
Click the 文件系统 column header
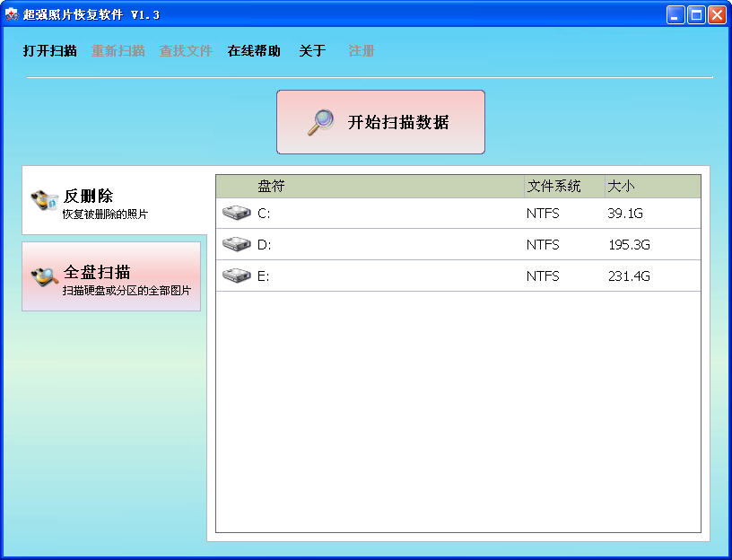click(x=563, y=186)
